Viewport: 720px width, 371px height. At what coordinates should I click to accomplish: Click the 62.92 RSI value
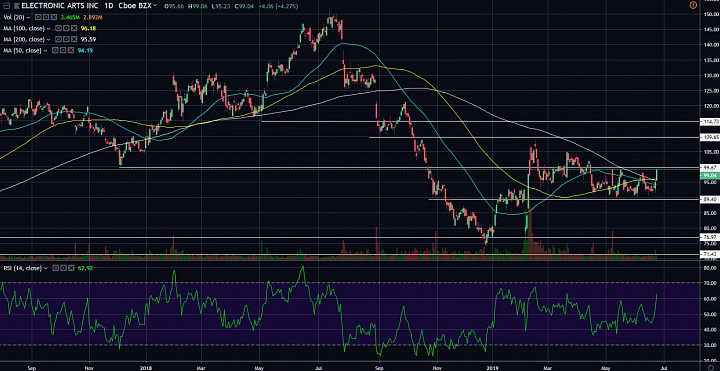(x=85, y=268)
